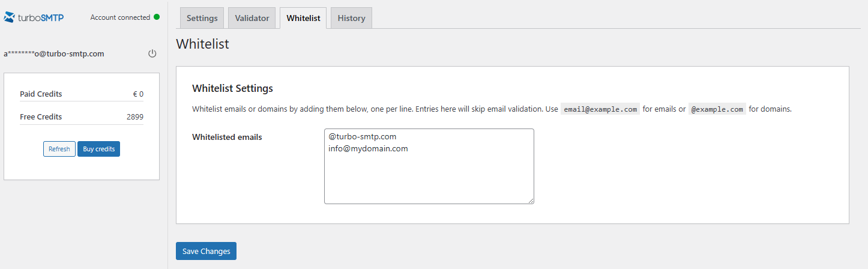
Task: Click the Free Credits value 2899
Action: coord(135,117)
